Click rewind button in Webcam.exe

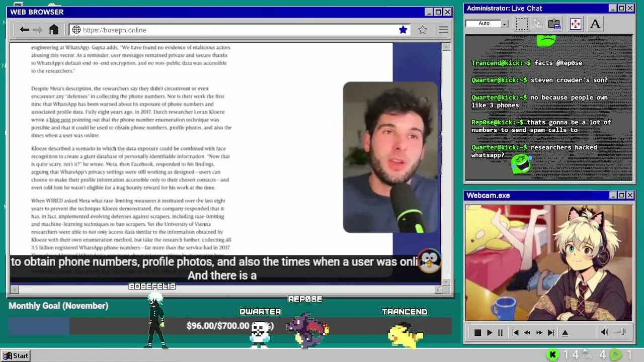coord(527,332)
